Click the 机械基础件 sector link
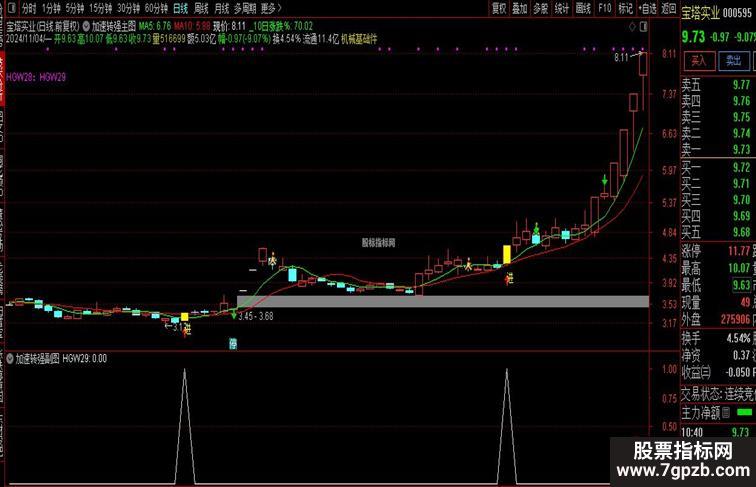 click(359, 40)
